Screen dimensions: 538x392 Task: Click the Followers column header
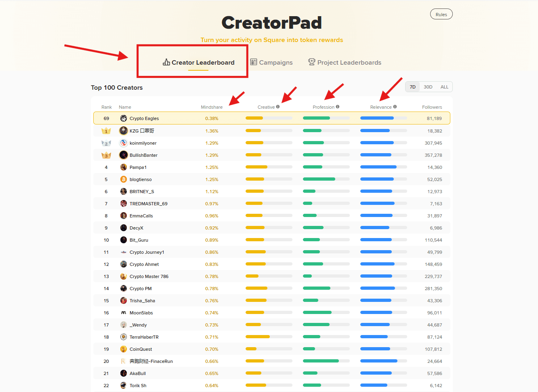pos(432,107)
